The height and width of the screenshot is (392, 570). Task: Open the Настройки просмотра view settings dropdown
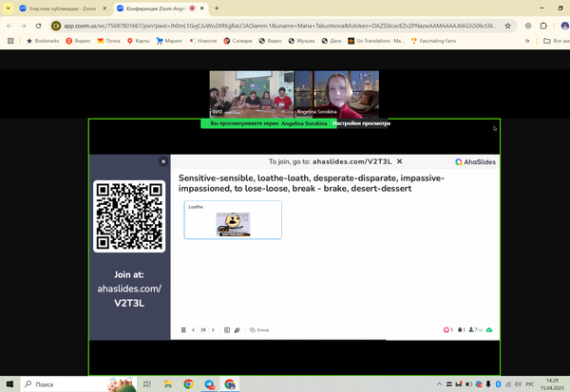pos(360,123)
